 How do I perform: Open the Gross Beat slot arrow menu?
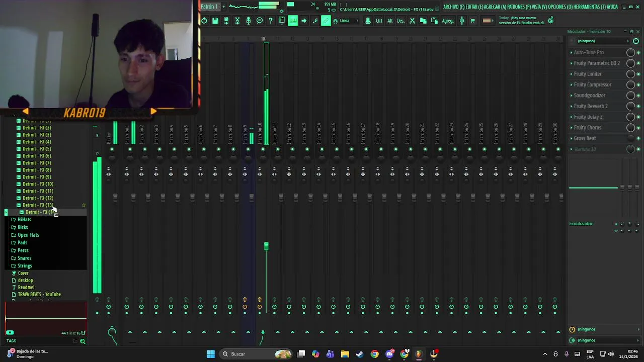coord(572,138)
